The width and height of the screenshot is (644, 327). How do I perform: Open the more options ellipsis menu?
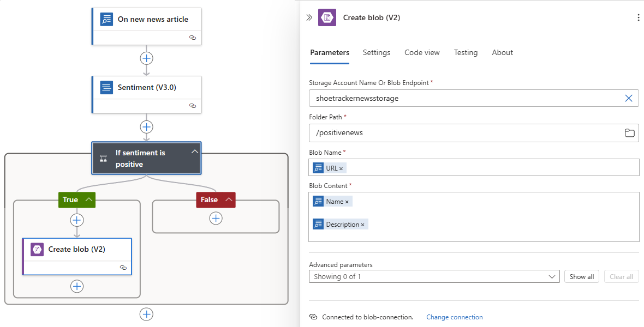(637, 17)
